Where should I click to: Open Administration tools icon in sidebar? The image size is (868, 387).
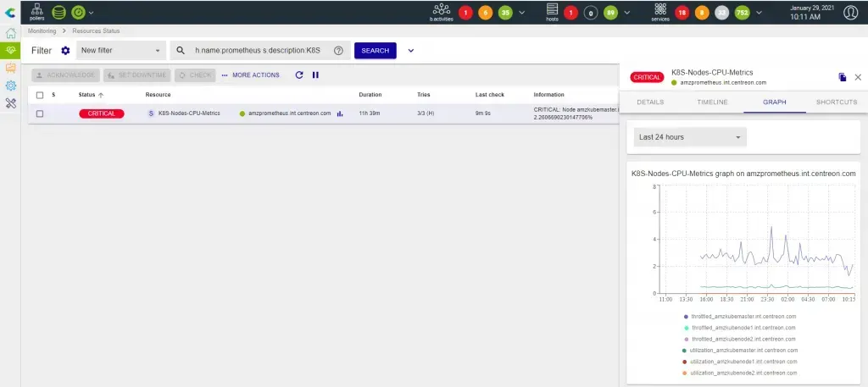(x=10, y=103)
